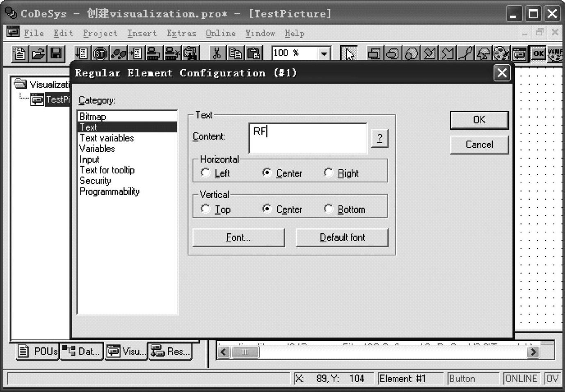Open the zoom percentage dropdown
This screenshot has height=392, width=565.
(x=324, y=53)
